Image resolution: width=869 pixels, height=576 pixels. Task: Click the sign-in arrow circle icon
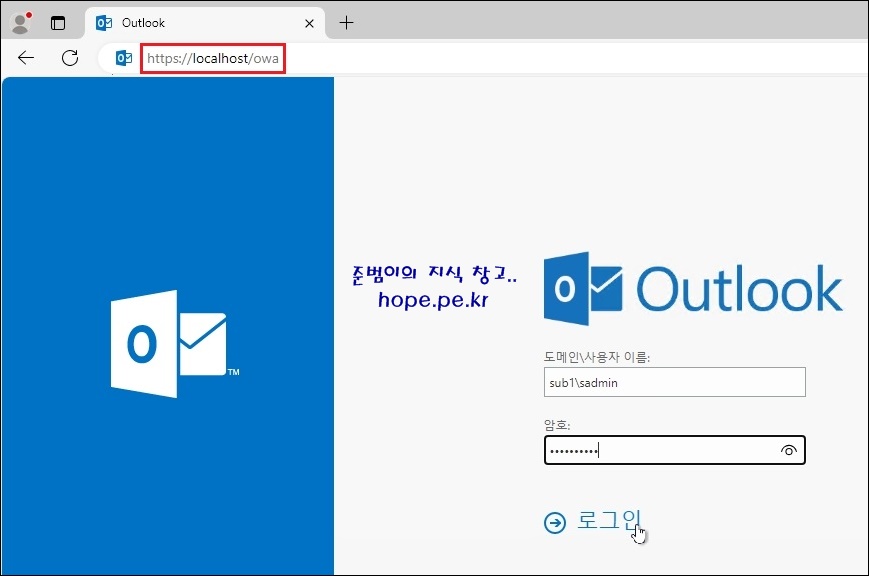tap(555, 522)
